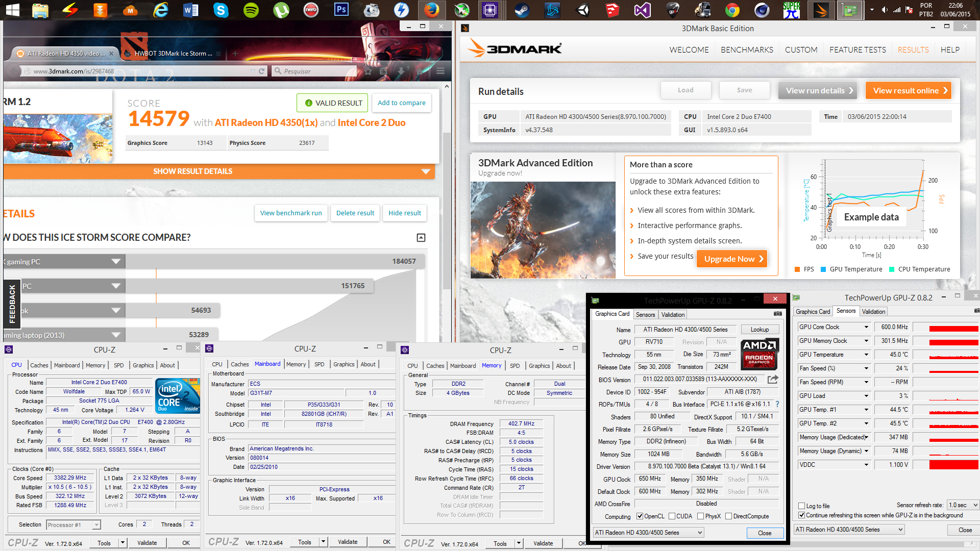The width and height of the screenshot is (980, 551).
Task: Open Photoshop from the taskbar
Action: point(341,10)
